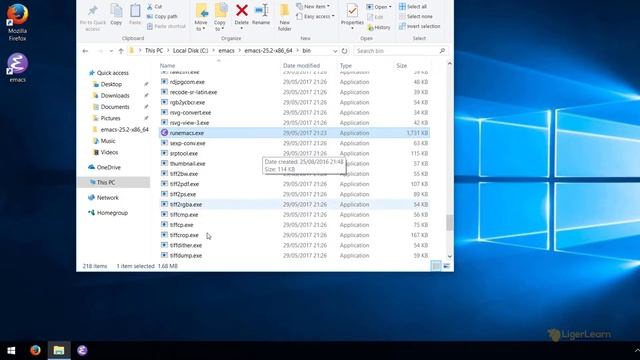Click the file list vertical scrollbar thumb
The width and height of the screenshot is (640, 360).
(449, 222)
